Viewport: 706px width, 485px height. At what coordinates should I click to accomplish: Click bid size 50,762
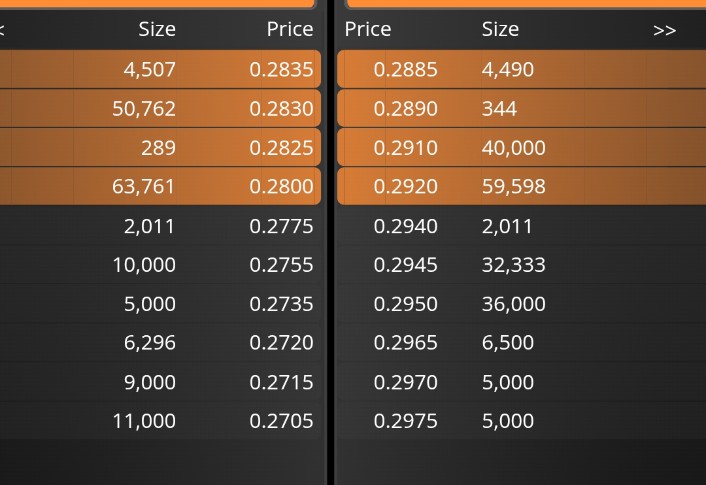(144, 109)
